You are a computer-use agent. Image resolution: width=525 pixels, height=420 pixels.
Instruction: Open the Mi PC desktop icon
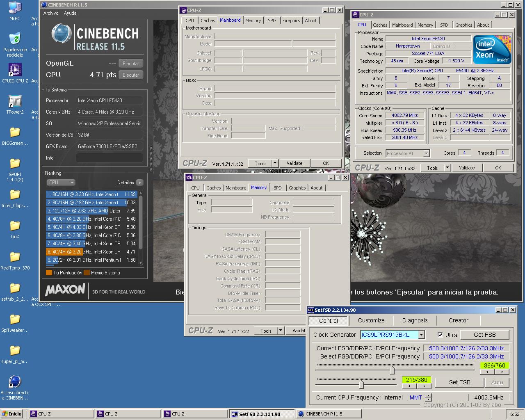[x=15, y=11]
